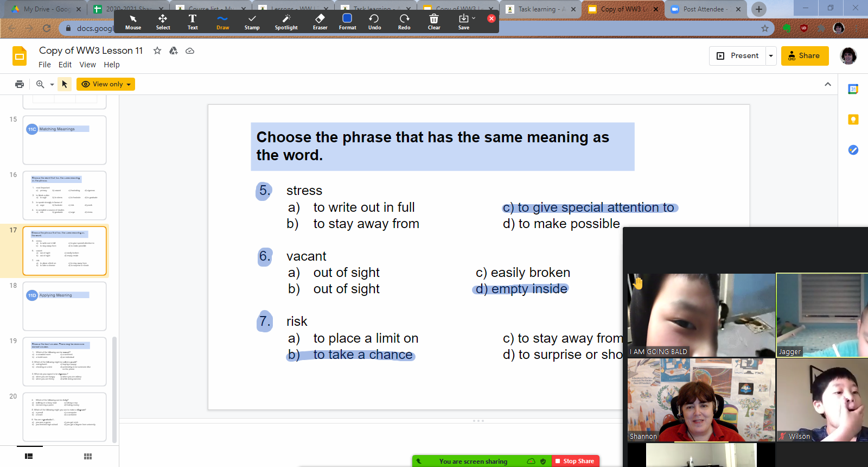Click the filmstrip vertical scrollbar
Screen dimensions: 868x467
tap(114, 390)
